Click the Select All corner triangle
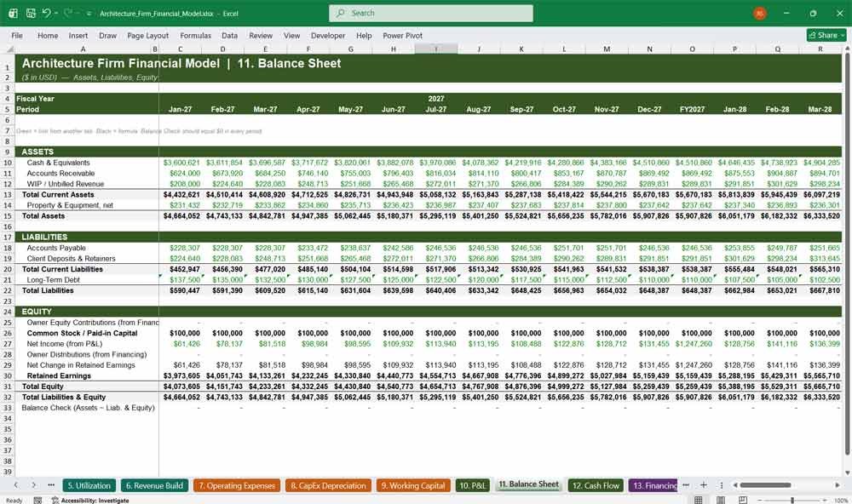The width and height of the screenshot is (852, 504). (x=9, y=49)
